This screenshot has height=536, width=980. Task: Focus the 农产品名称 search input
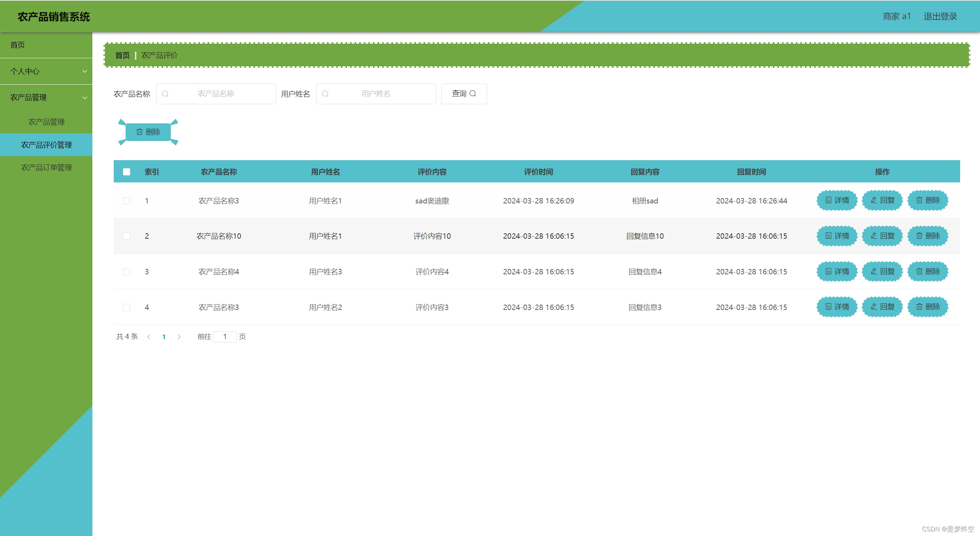[216, 94]
